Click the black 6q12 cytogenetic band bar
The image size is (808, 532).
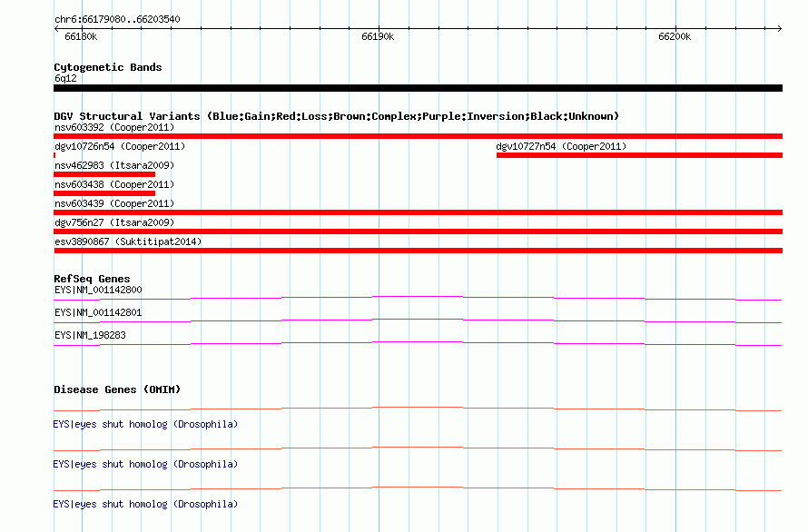pos(418,88)
